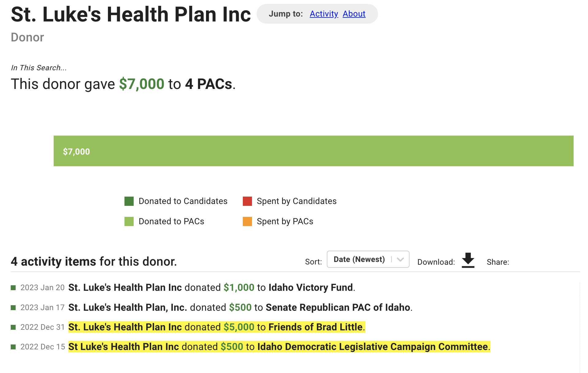This screenshot has width=588, height=373.
Task: Expand sort options with the chevron arrow
Action: (400, 260)
